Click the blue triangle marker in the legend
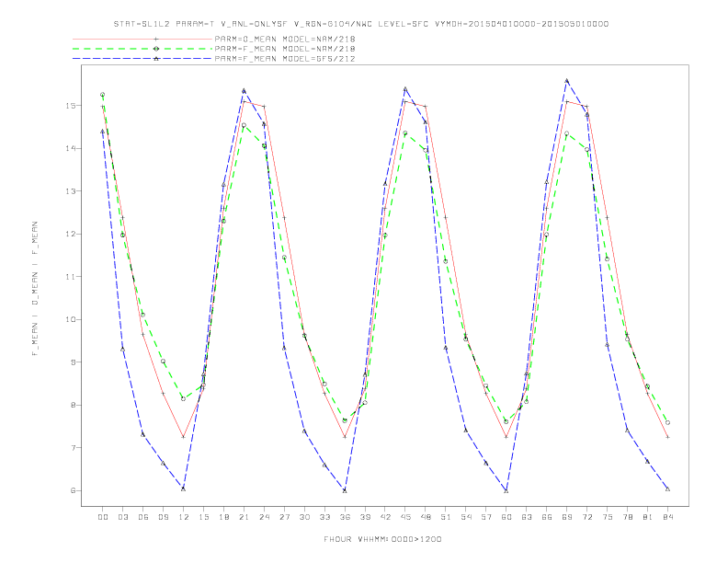Viewport: 728px width, 563px height. (x=156, y=59)
